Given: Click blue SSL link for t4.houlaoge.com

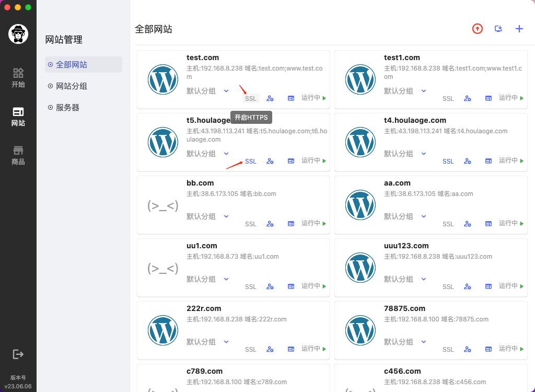Looking at the screenshot, I should (448, 161).
